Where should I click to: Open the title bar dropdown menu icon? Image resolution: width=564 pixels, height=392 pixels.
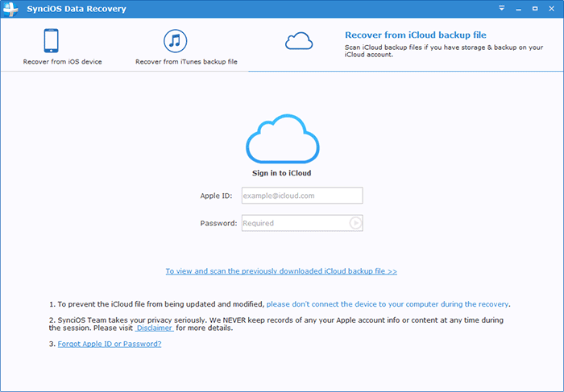click(x=502, y=8)
